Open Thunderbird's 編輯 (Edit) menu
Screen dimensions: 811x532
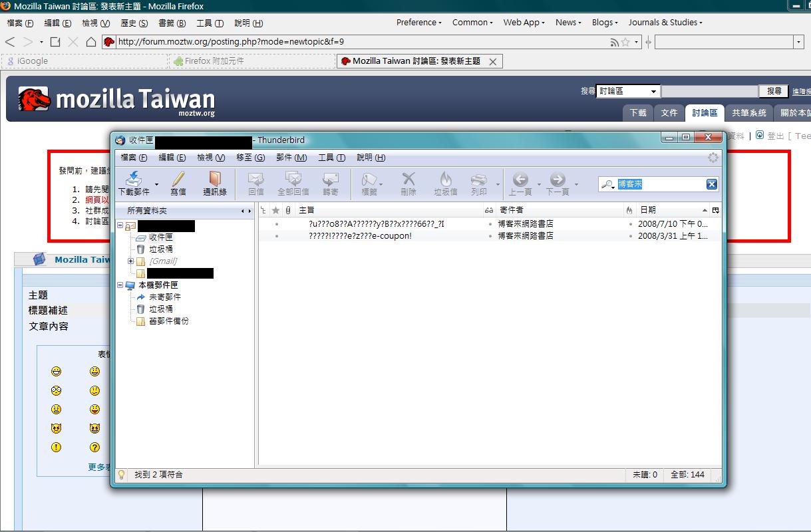(x=172, y=158)
